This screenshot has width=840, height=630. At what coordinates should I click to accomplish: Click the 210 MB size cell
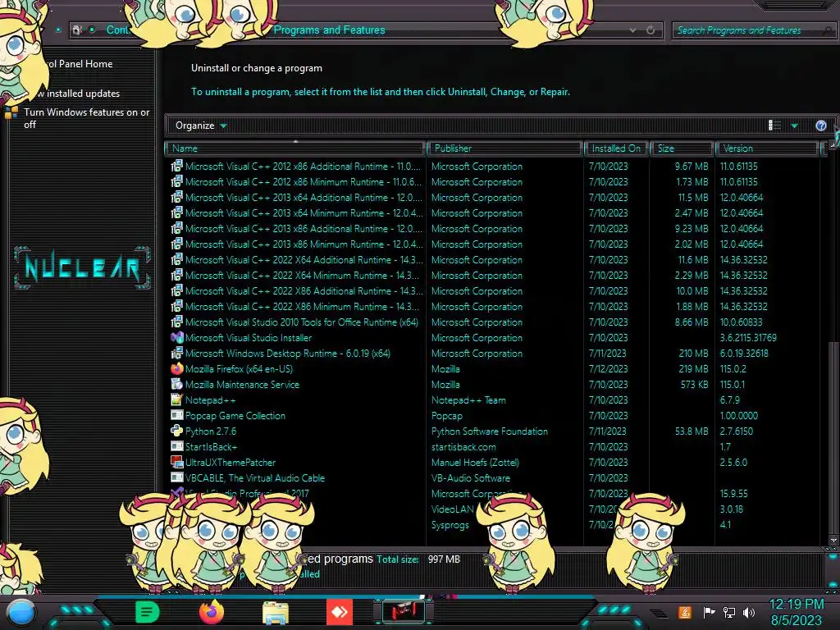(x=693, y=354)
